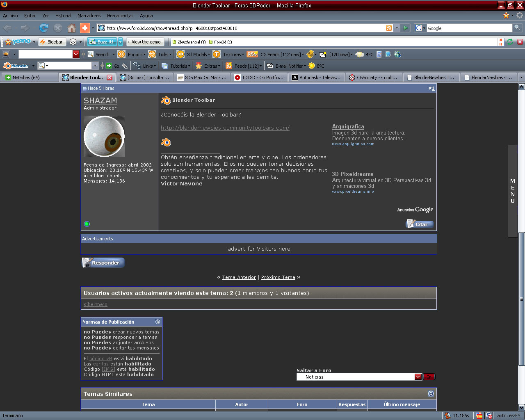Open the Buzz it! dropdown arrow
This screenshot has height=420, width=525.
(121, 42)
